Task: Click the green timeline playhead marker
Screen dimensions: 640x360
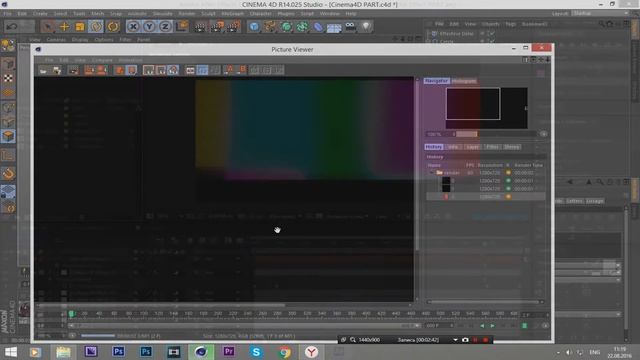Action: (71, 313)
